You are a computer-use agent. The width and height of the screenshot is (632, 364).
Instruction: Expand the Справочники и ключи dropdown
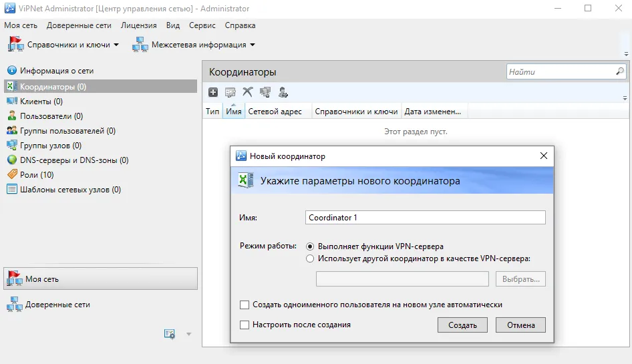pos(116,45)
